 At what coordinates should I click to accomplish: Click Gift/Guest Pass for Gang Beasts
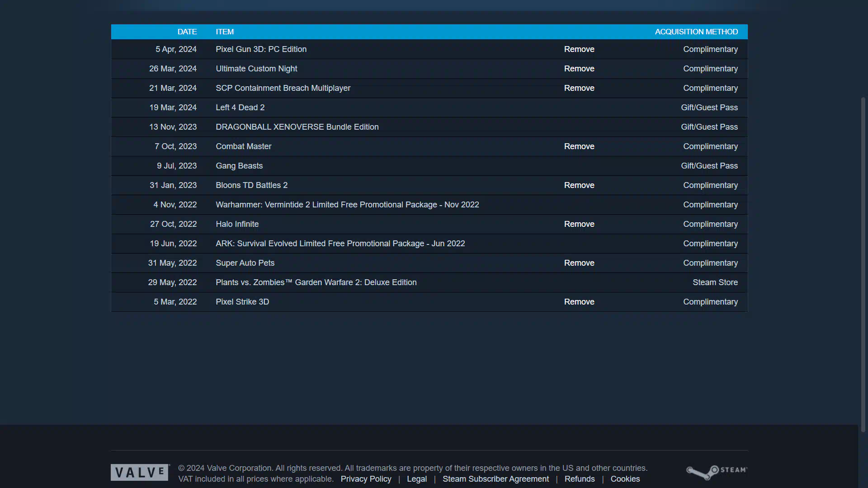[x=709, y=166]
